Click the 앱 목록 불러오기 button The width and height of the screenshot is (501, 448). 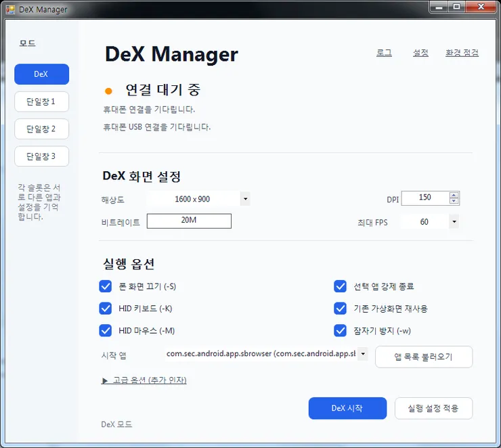[424, 357]
